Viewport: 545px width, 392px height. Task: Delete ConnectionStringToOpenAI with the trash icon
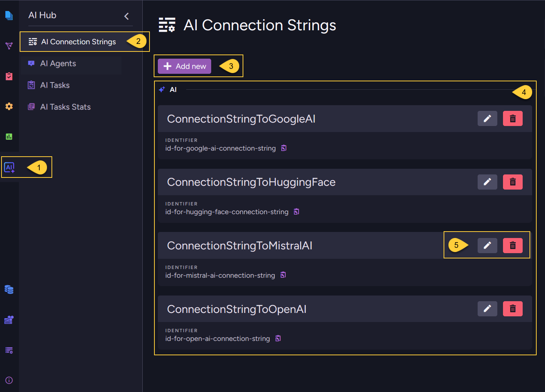513,308
